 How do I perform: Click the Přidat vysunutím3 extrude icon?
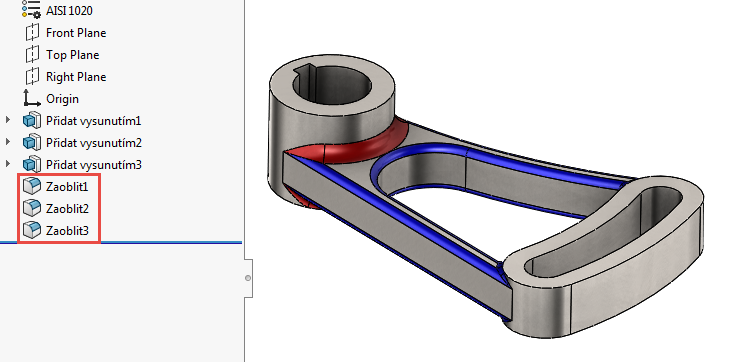pyautogui.click(x=32, y=165)
